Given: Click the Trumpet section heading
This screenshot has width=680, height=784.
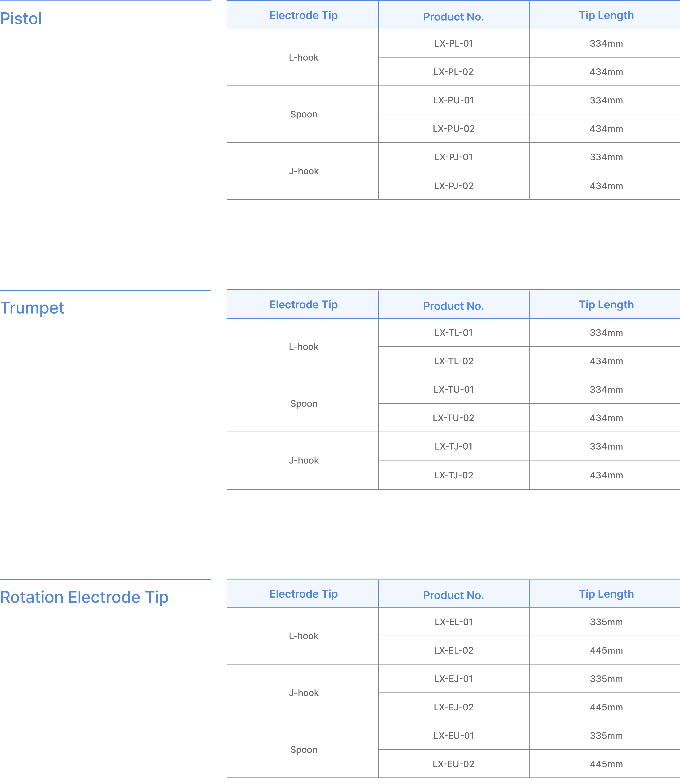Looking at the screenshot, I should point(32,308).
